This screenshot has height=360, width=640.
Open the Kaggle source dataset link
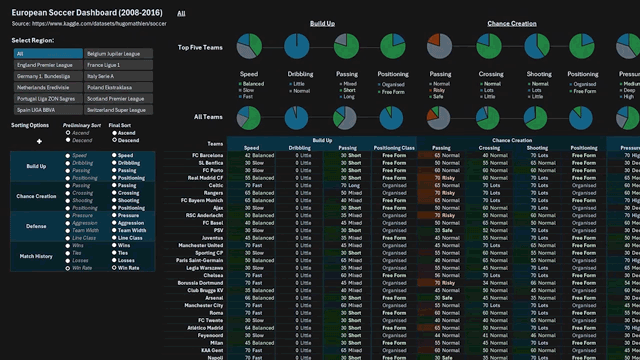pos(99,24)
